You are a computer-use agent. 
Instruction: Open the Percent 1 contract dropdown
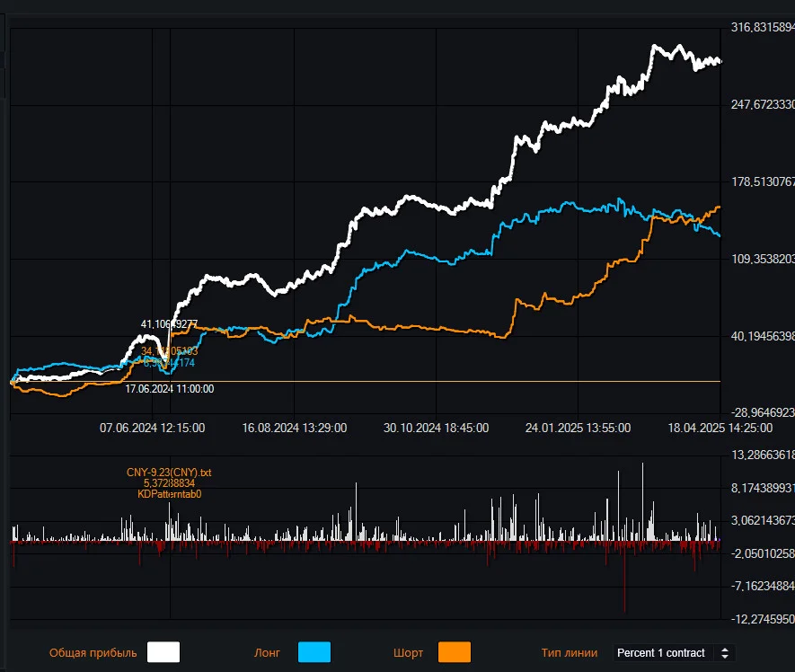[x=674, y=653]
